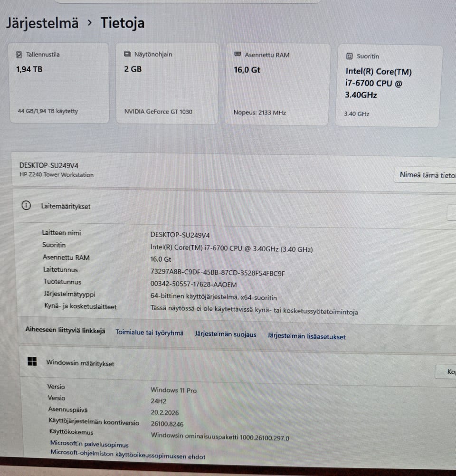Click the Windows logo beside Windowsin määritykset
The height and width of the screenshot is (476, 456).
[32, 361]
